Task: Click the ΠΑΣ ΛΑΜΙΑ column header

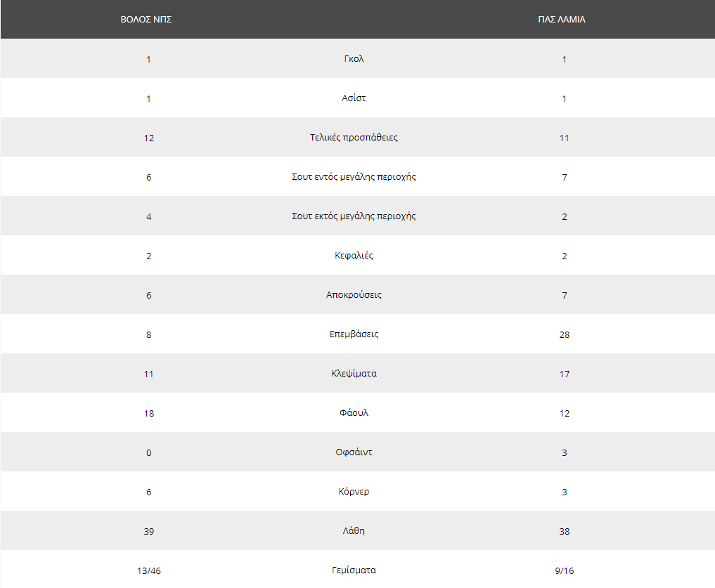Action: pos(561,20)
